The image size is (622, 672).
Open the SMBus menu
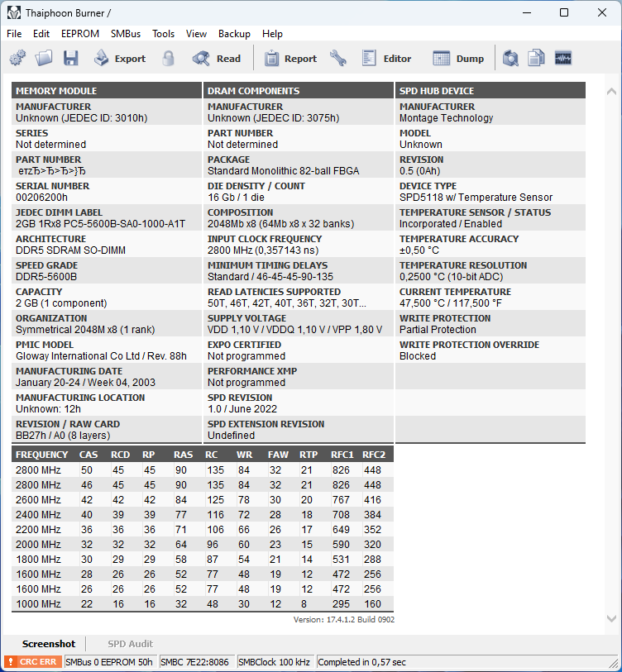click(x=126, y=34)
